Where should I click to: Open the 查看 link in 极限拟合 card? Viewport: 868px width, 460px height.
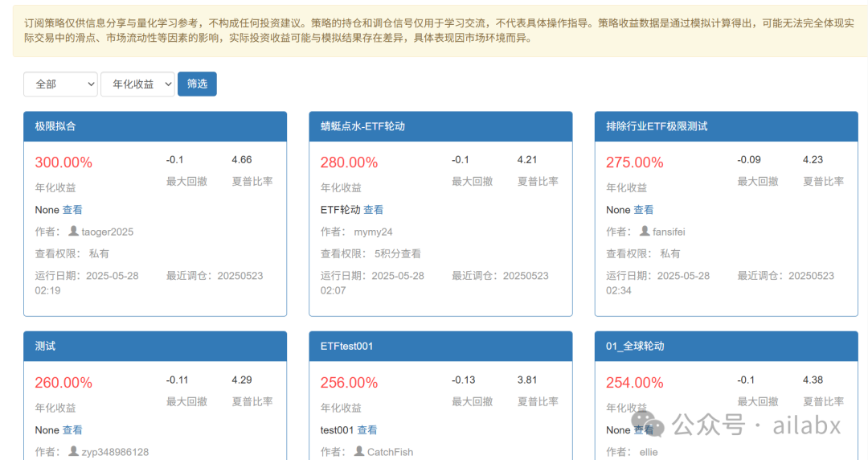point(72,210)
